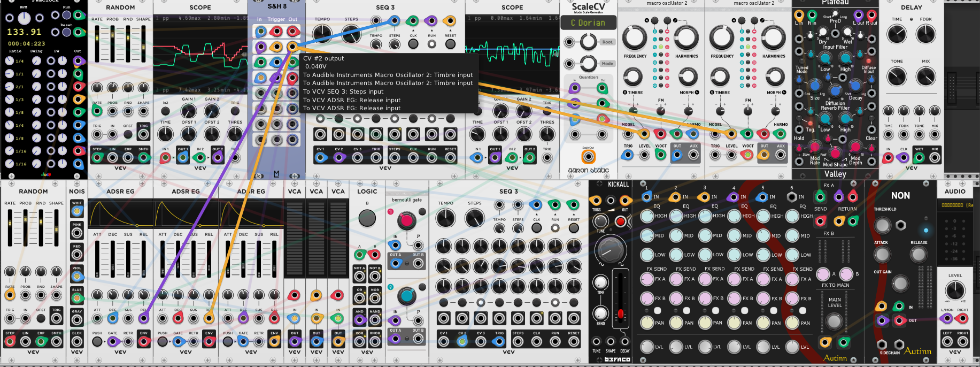This screenshot has height=367, width=980.
Task: Click SHAPE slider on lower RANDOM module
Action: (x=56, y=228)
